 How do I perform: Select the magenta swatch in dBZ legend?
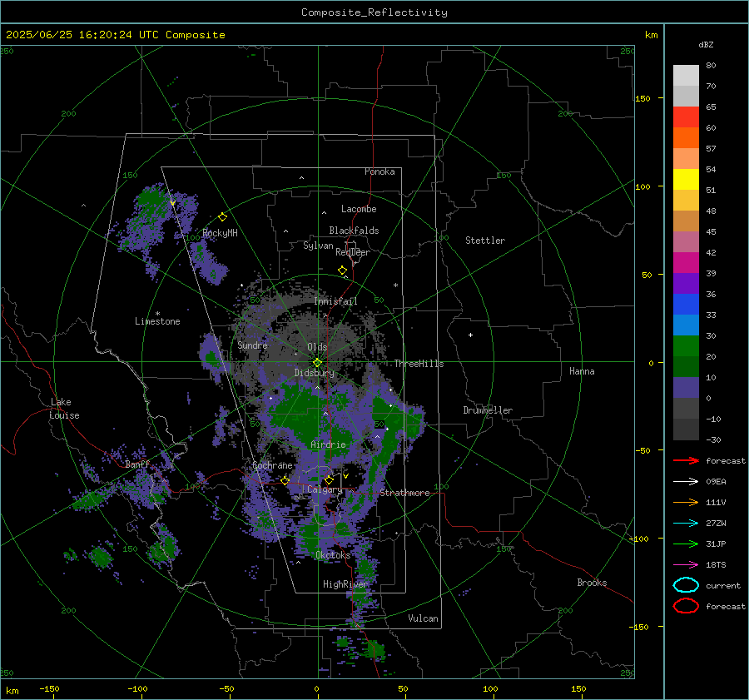click(686, 262)
